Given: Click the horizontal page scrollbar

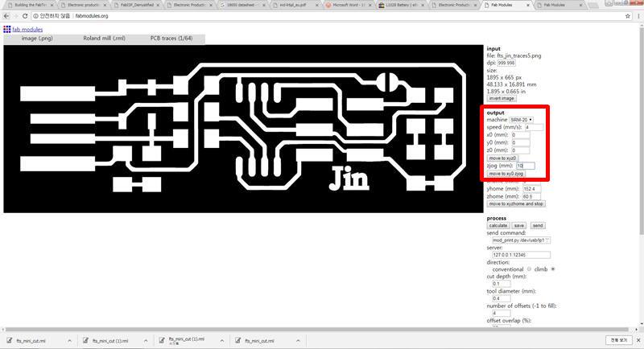Looking at the screenshot, I should pyautogui.click(x=316, y=330).
